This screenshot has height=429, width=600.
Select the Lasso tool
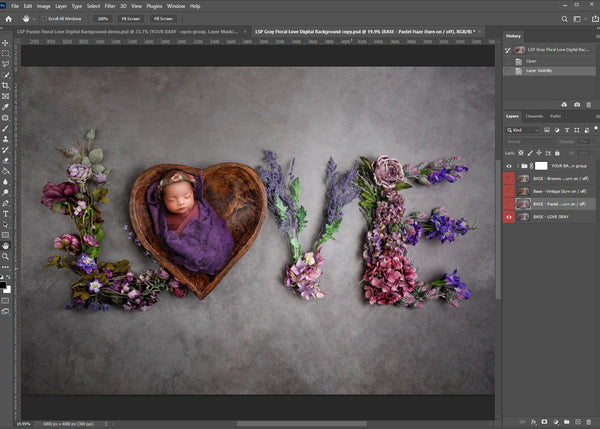click(6, 63)
